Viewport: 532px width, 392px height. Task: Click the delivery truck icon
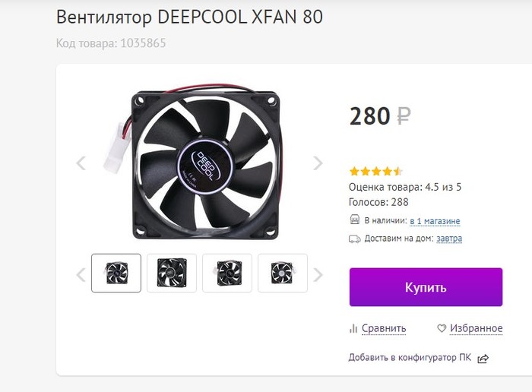354,239
